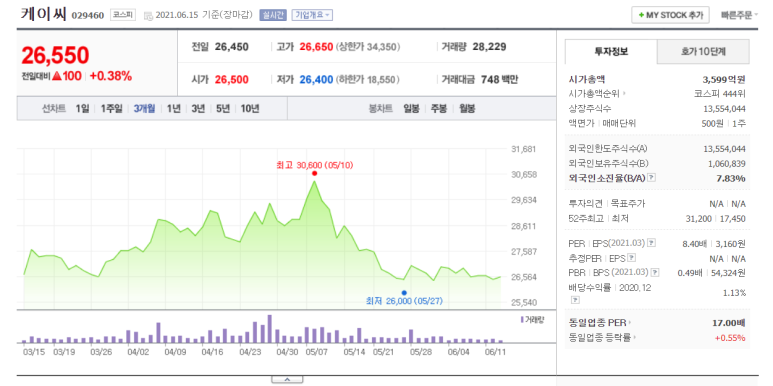
Task: Click the 거래대금 value 748 백만
Action: [500, 79]
